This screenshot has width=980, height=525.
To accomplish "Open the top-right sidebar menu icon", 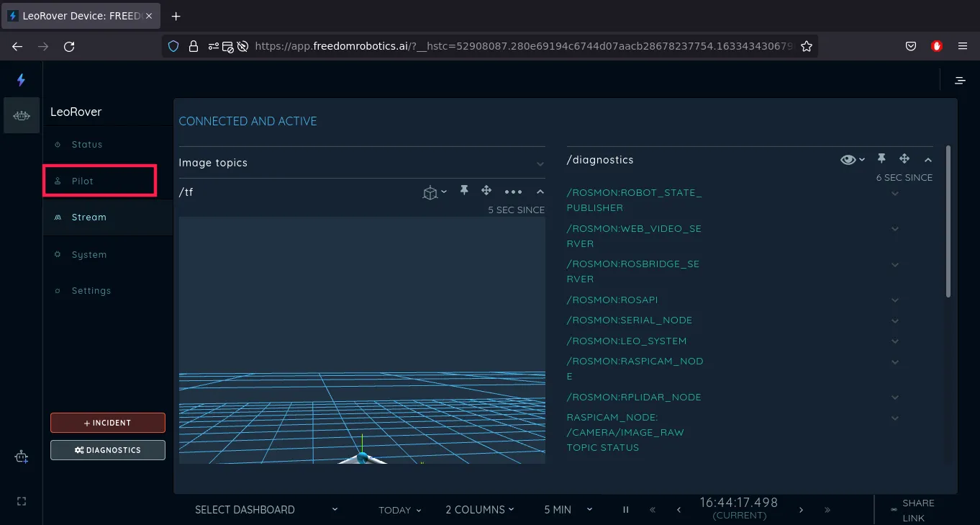I will (x=960, y=81).
